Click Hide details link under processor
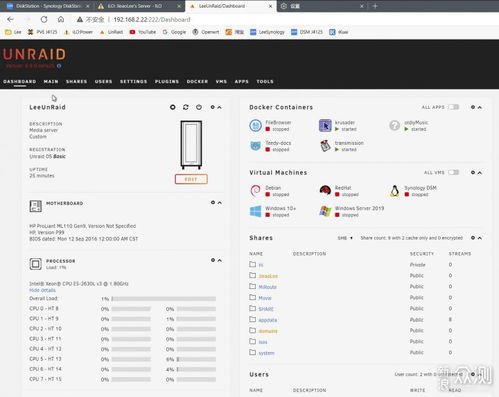Viewport: 499px width, 397px height. click(x=42, y=290)
